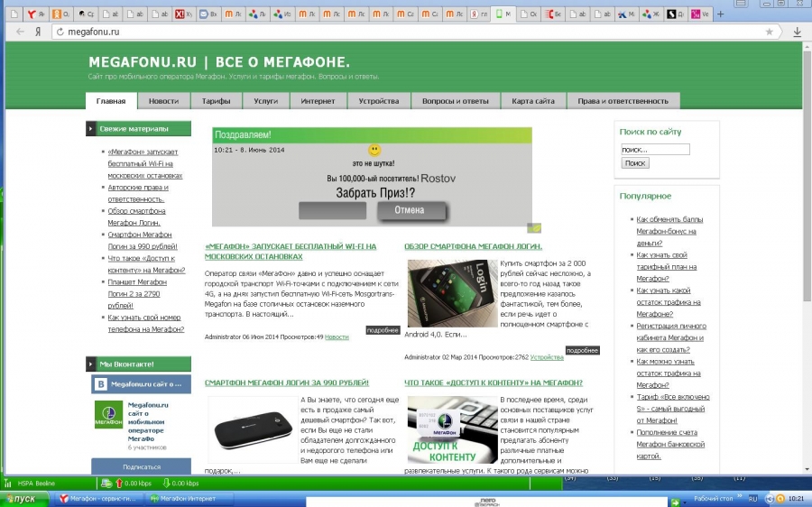Click the VK 'B' logo icon in widget
The height and width of the screenshot is (507, 812).
(101, 384)
